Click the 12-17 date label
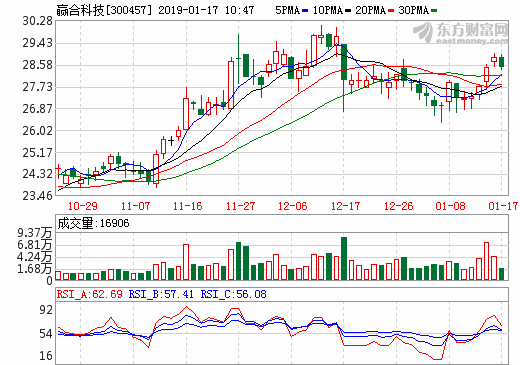Screen dimensions: 520x365 pos(346,206)
